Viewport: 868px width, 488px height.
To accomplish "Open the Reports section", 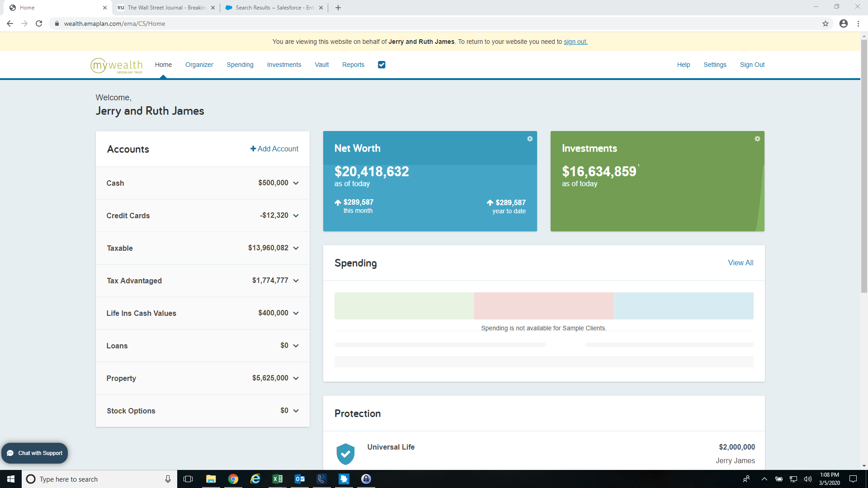I will [353, 65].
